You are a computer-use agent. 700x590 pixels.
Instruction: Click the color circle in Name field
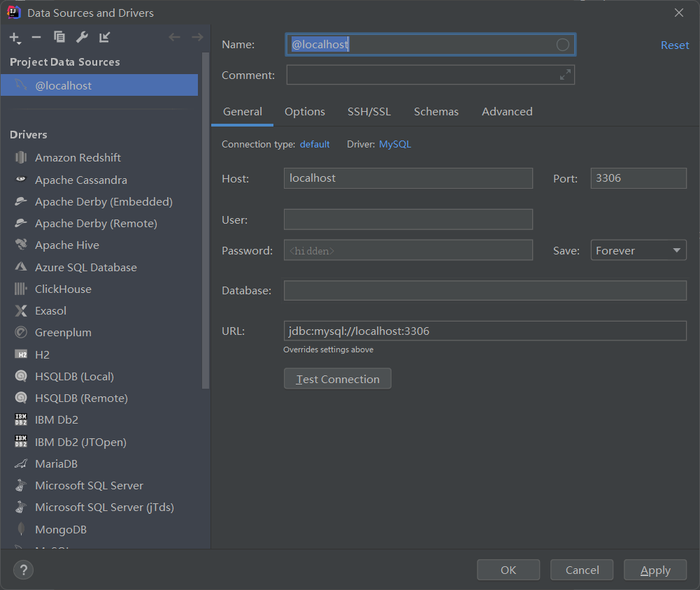pyautogui.click(x=562, y=45)
